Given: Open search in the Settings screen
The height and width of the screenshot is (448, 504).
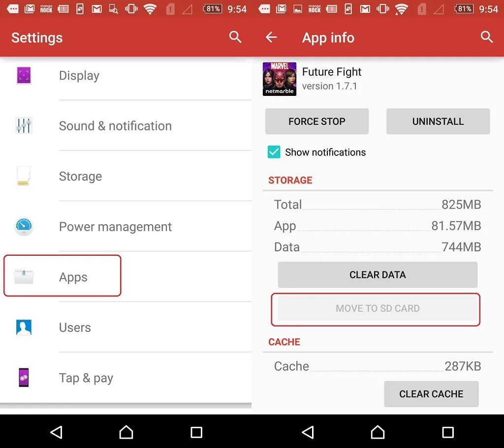Looking at the screenshot, I should tap(235, 37).
